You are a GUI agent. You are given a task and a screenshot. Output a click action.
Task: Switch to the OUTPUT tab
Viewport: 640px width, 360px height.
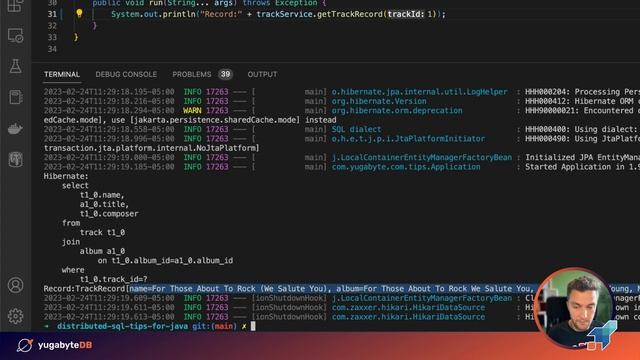pos(262,74)
